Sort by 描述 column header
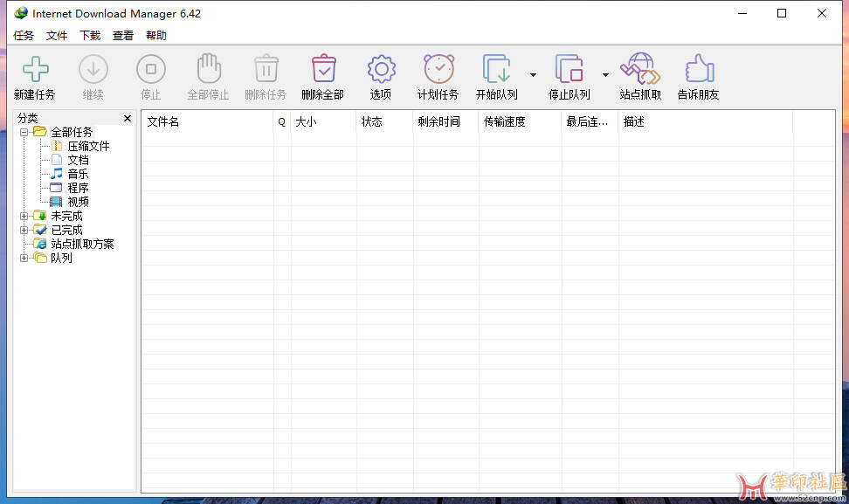The image size is (849, 504). tap(706, 121)
